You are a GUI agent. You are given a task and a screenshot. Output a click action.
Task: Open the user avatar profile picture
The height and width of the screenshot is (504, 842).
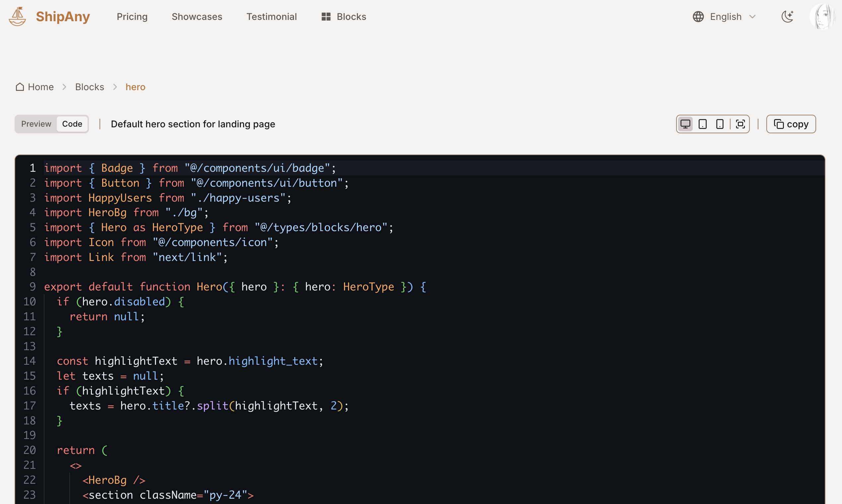(822, 17)
